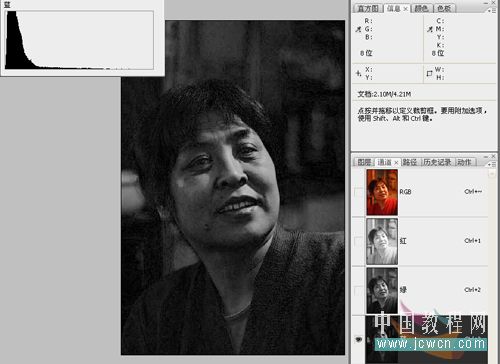The height and width of the screenshot is (364, 500).
Task: Minimize the Info panel group
Action: 486,3
